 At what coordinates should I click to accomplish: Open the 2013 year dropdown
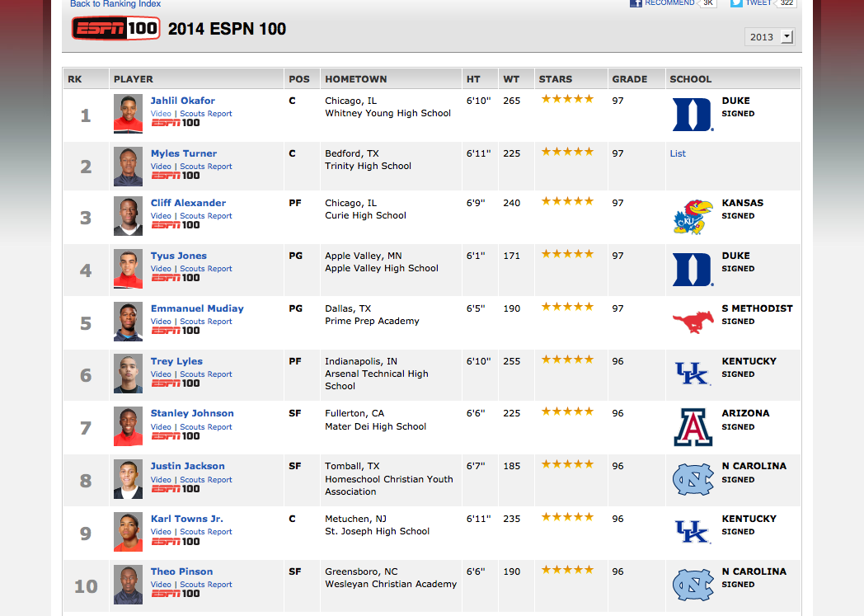768,36
